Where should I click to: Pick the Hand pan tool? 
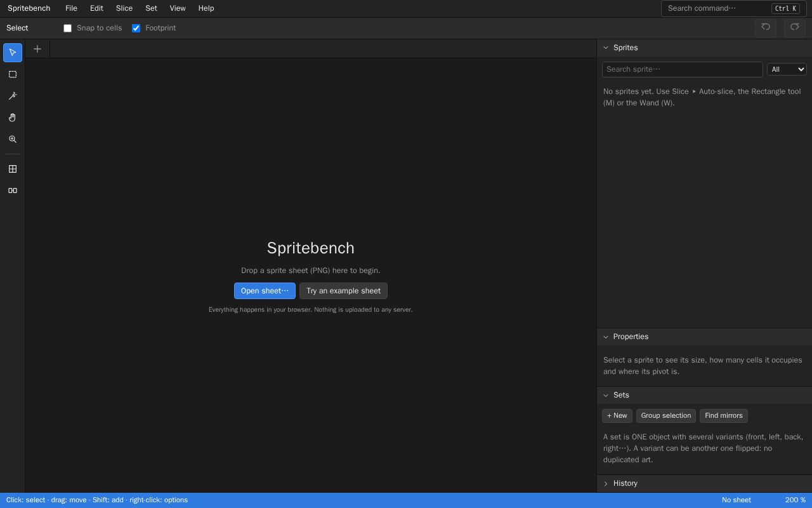coord(13,117)
